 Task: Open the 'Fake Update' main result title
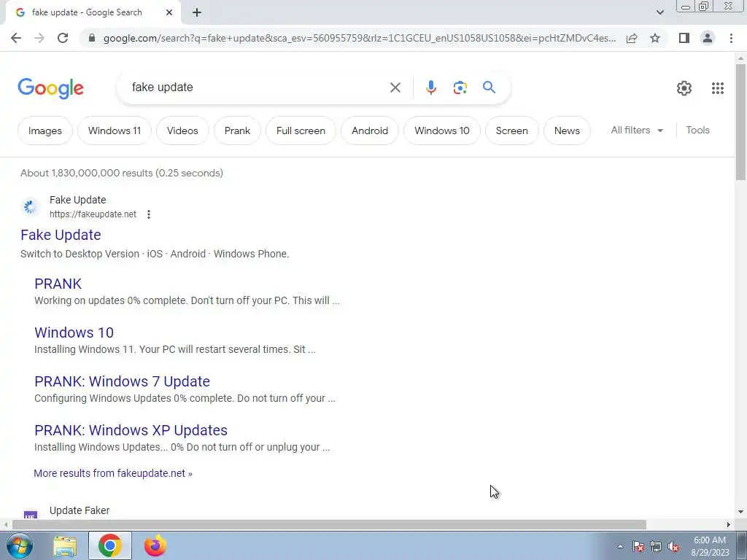pos(61,235)
